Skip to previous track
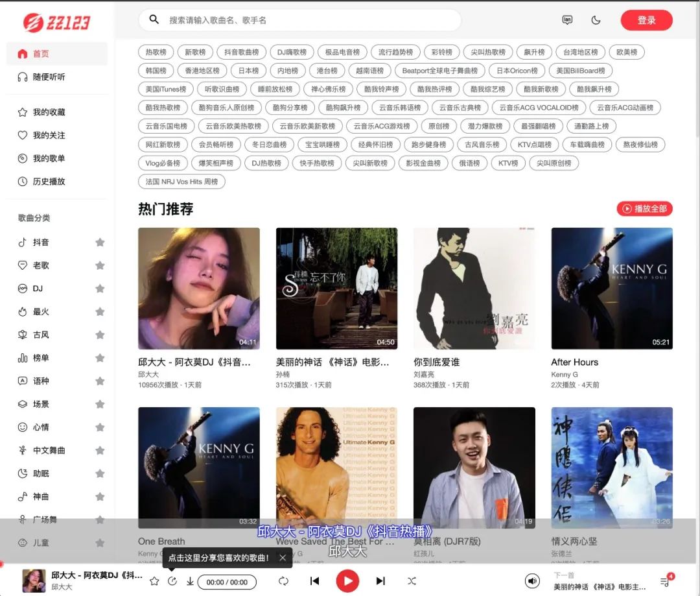Viewport: 700px width, 596px height. [x=315, y=581]
